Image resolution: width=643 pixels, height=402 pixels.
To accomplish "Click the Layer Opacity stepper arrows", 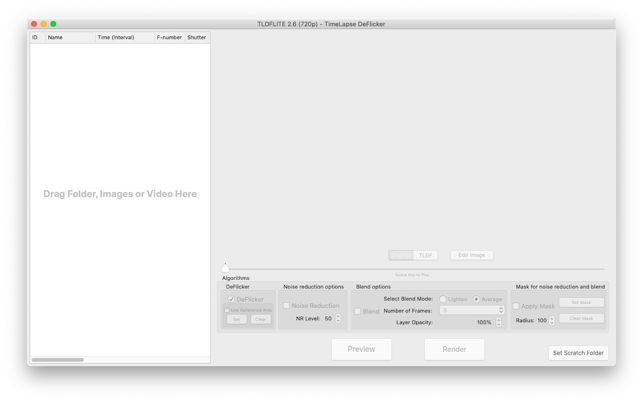I will pyautogui.click(x=499, y=322).
